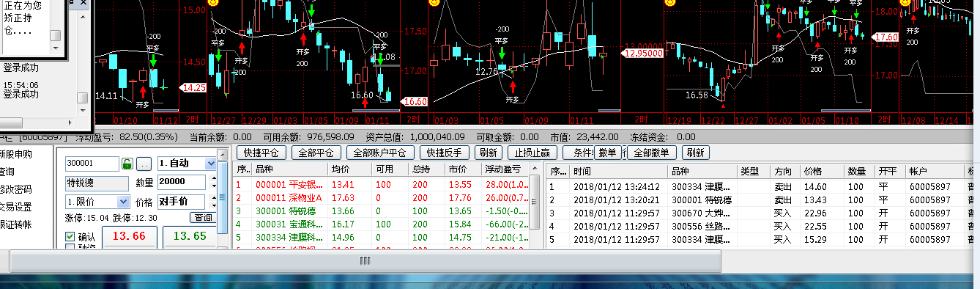Click the 撤单 button
The height and width of the screenshot is (289, 980).
(607, 153)
